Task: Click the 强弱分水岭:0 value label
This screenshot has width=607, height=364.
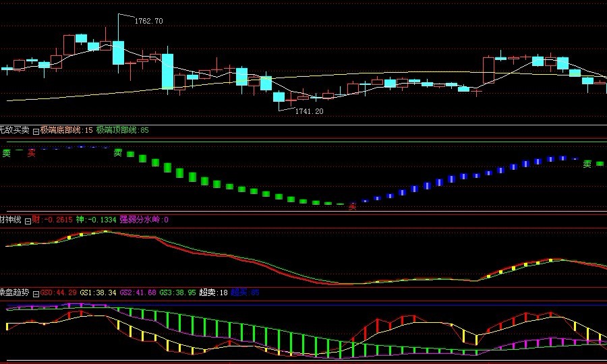Action: tap(144, 220)
